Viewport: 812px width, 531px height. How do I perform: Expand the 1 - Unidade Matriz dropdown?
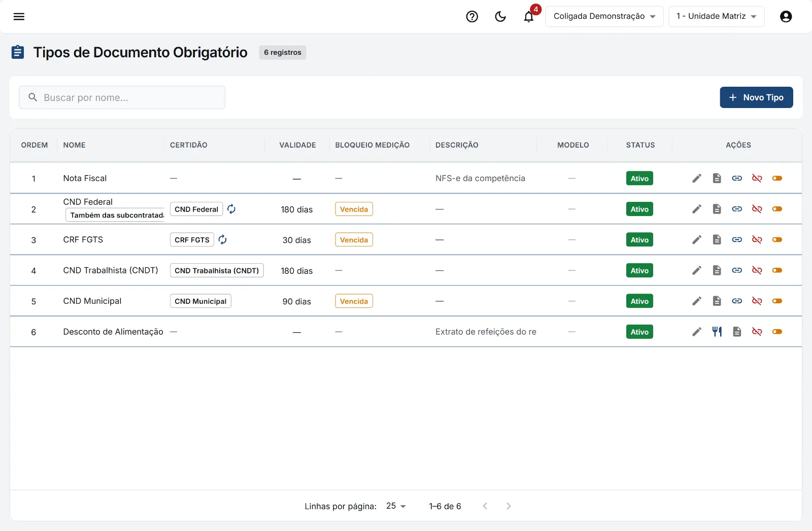tap(717, 17)
